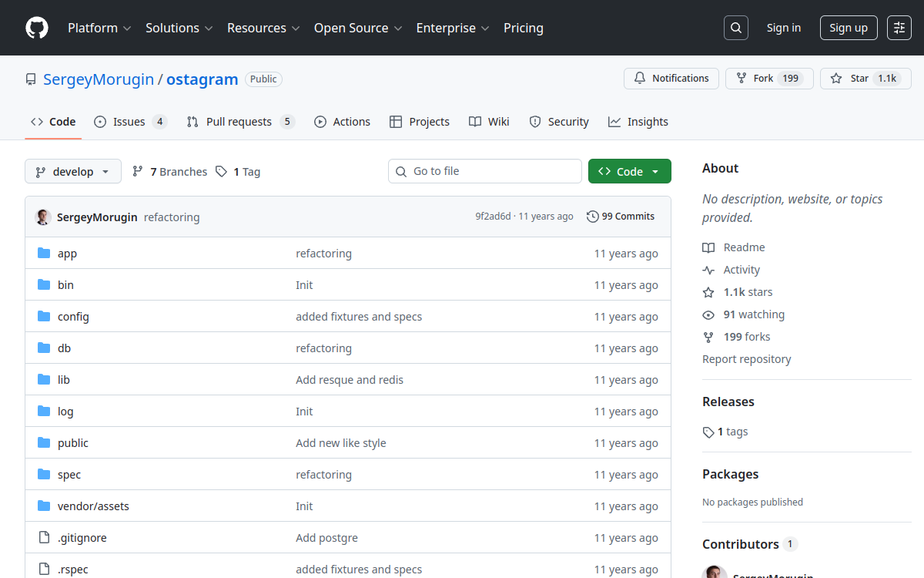Screen dimensions: 924x578
Task: Star the ostagram repository
Action: pos(865,79)
